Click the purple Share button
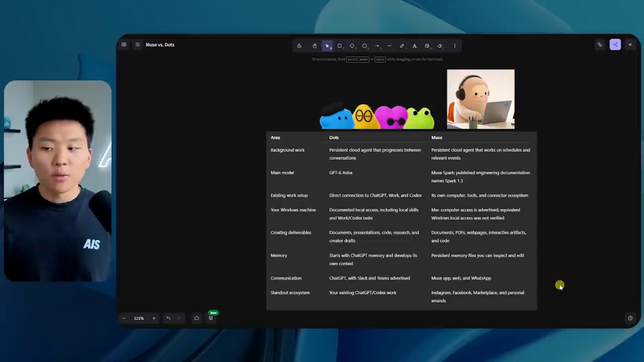This screenshot has height=362, width=644. click(x=615, y=45)
